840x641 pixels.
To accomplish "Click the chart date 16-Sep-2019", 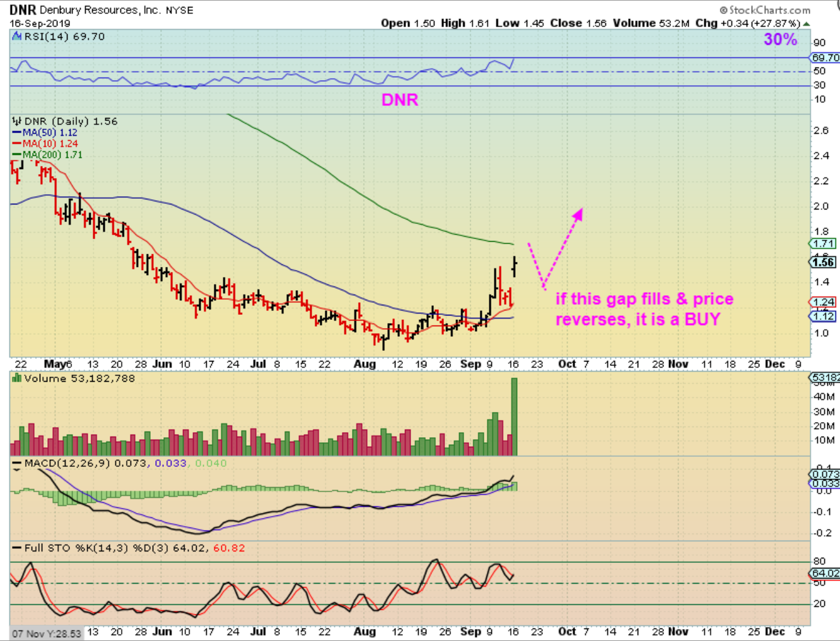I will pos(40,23).
